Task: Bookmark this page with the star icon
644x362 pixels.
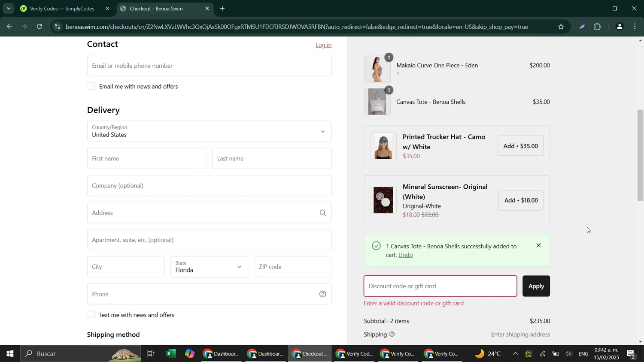Action: (561, 27)
